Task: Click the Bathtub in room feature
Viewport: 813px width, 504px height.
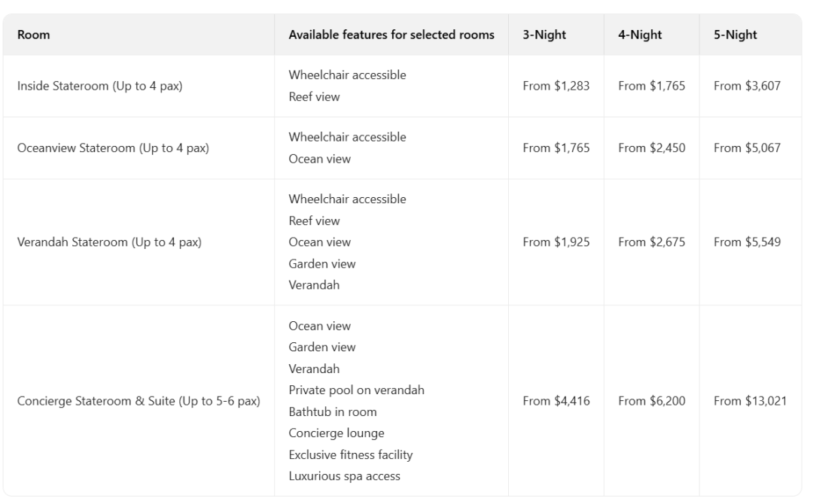Action: coord(333,412)
